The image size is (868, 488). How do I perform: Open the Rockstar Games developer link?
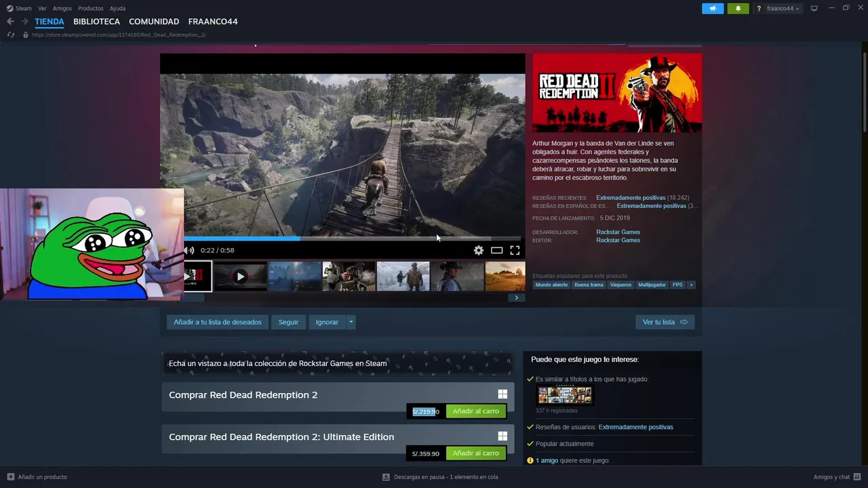(618, 232)
